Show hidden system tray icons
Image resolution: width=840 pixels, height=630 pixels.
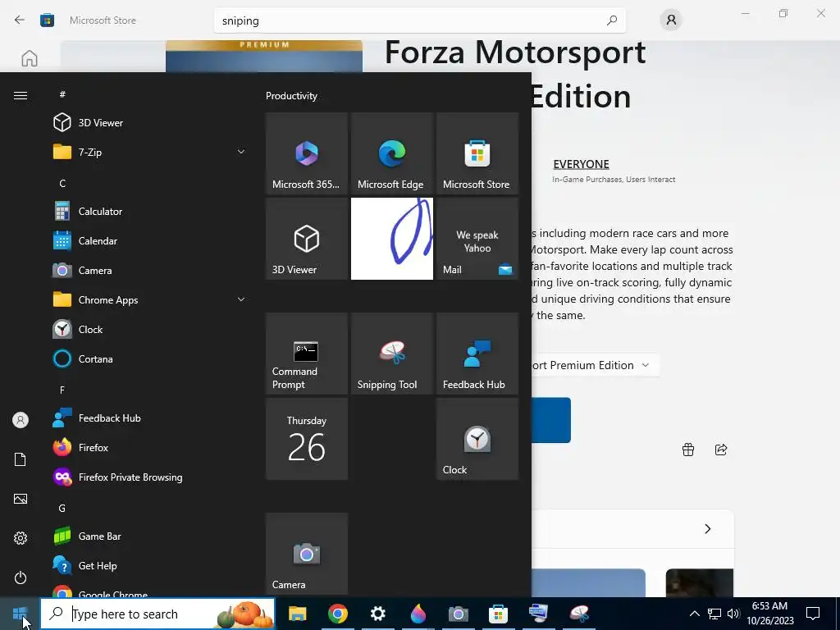(694, 614)
